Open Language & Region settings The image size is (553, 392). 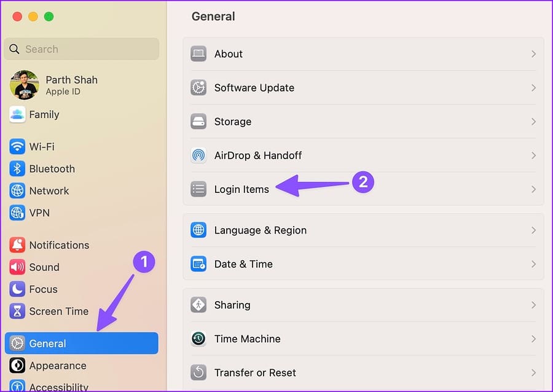[363, 230]
